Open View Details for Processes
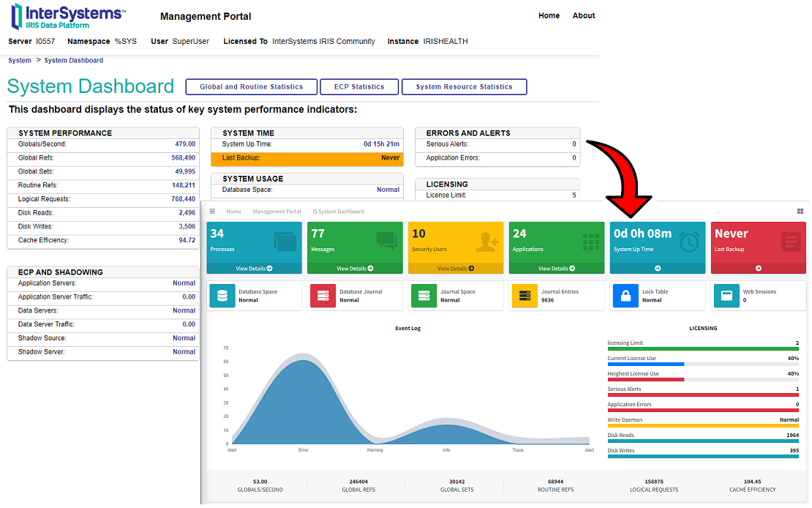The image size is (812, 508). pyautogui.click(x=254, y=268)
